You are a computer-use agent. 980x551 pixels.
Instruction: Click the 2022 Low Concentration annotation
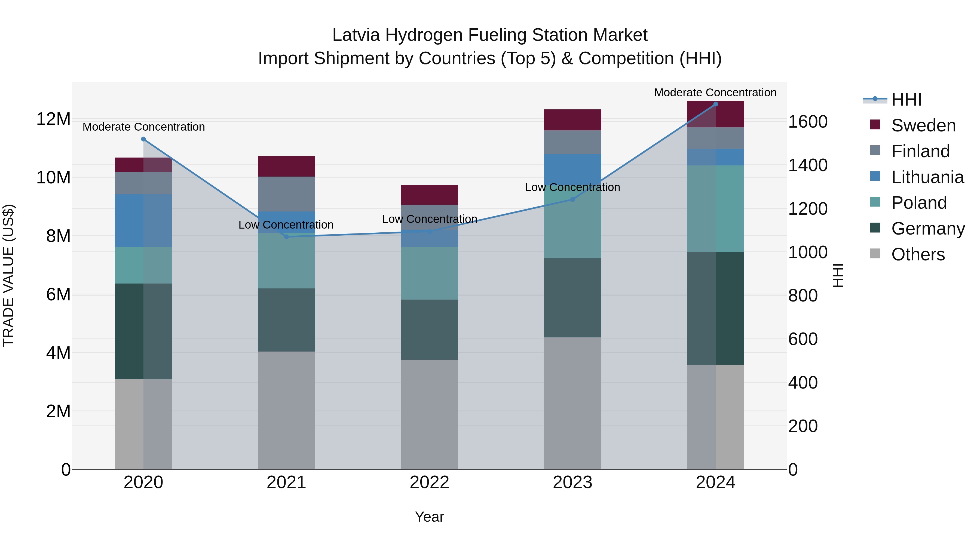click(x=430, y=219)
